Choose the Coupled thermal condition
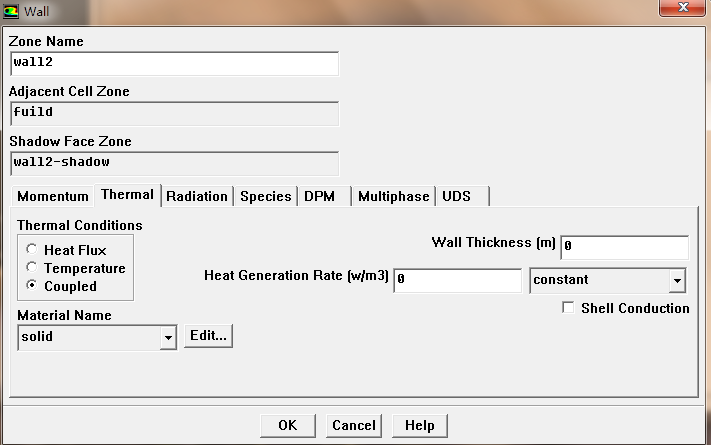The height and width of the screenshot is (445, 711). pyautogui.click(x=33, y=286)
